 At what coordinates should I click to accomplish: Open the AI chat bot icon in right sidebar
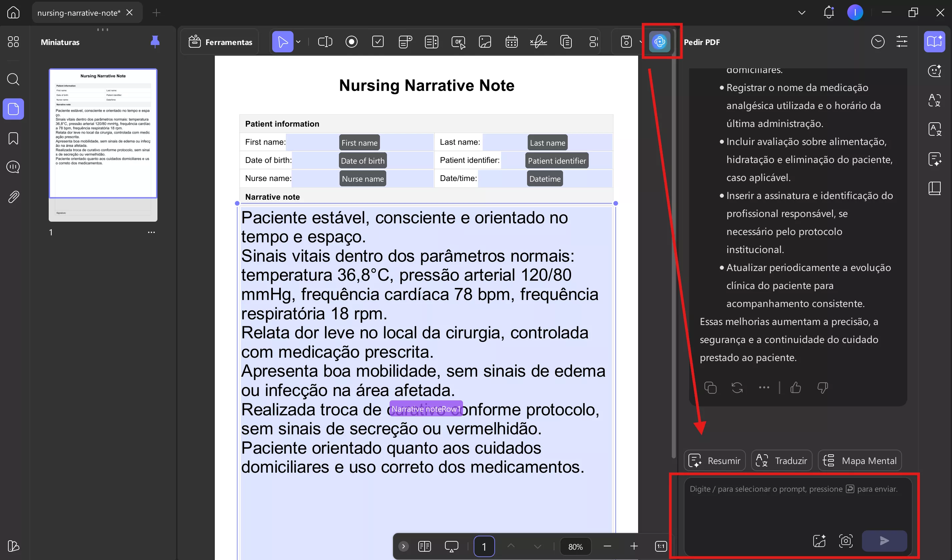(934, 71)
